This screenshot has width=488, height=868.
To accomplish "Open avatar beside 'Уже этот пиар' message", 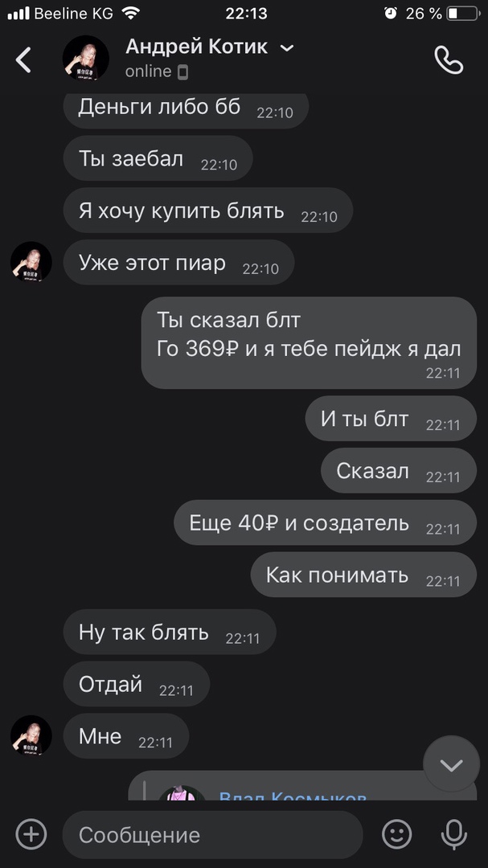I will click(31, 261).
